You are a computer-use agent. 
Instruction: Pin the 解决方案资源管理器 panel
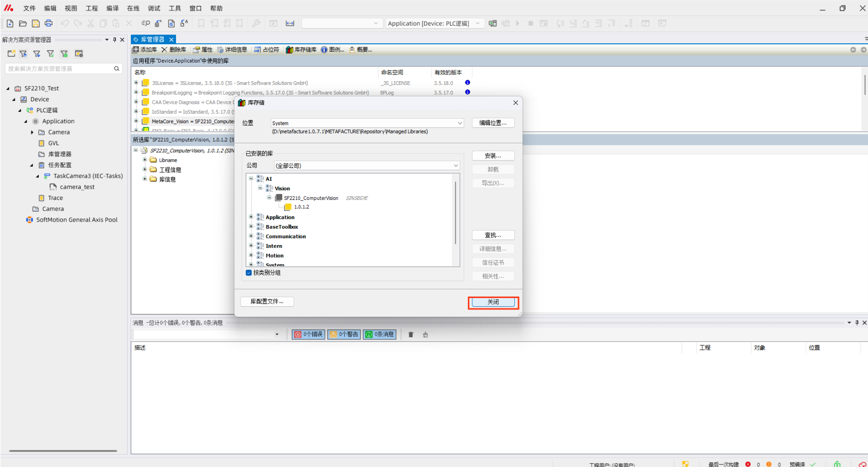(x=114, y=40)
